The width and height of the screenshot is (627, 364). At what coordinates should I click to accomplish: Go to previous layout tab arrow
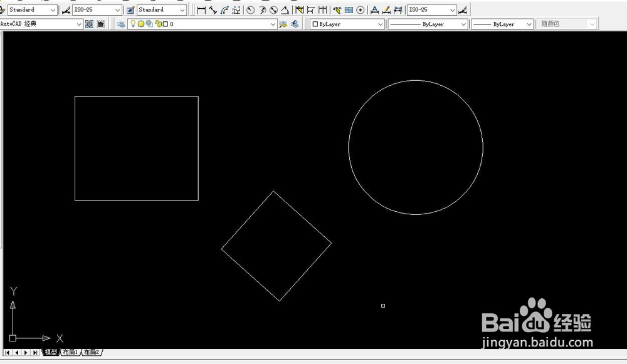coord(17,353)
